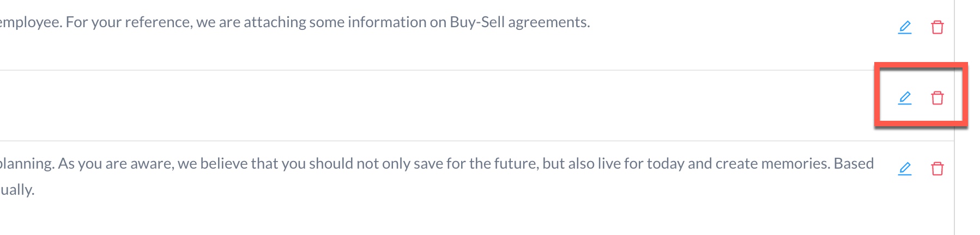
Task: Click the blank middle row area
Action: (x=436, y=105)
